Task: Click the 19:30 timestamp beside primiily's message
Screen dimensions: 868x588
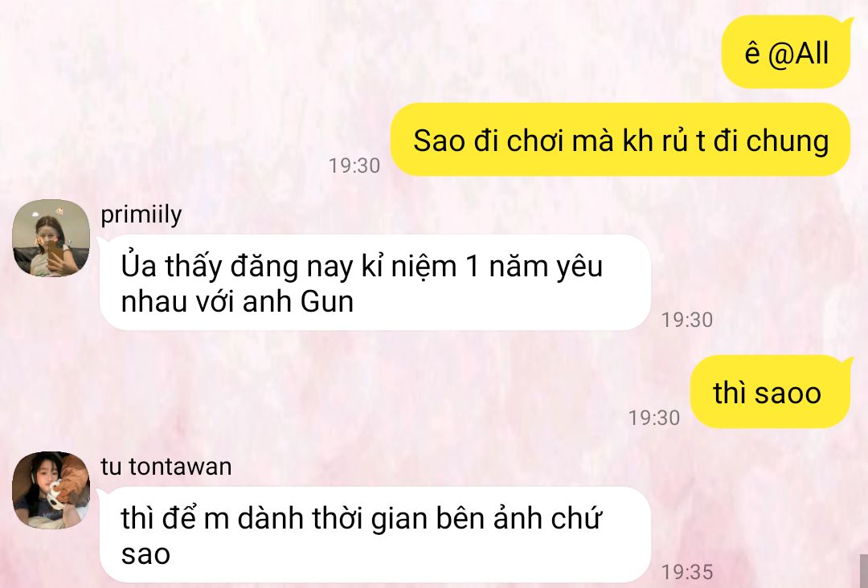Action: point(687,320)
